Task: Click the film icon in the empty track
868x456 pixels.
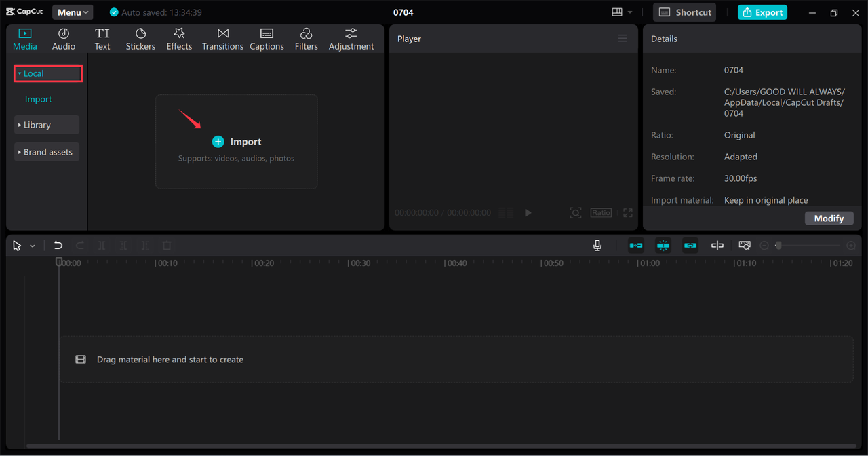Action: 81,360
